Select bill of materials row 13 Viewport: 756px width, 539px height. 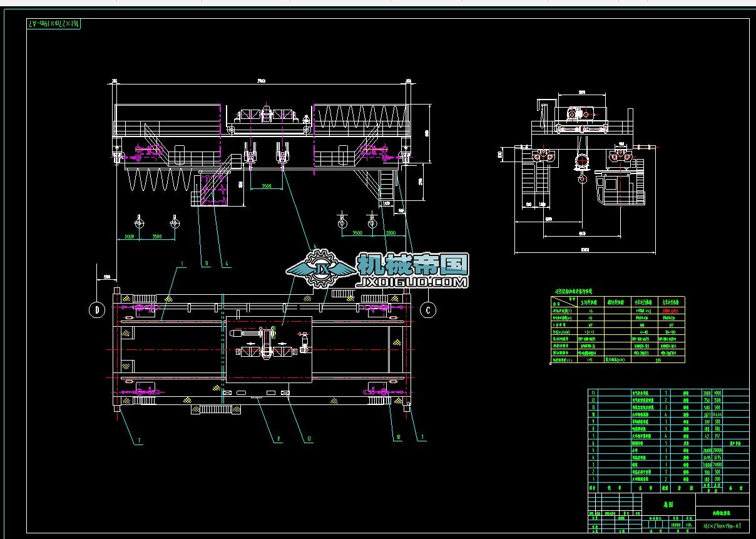(x=668, y=393)
